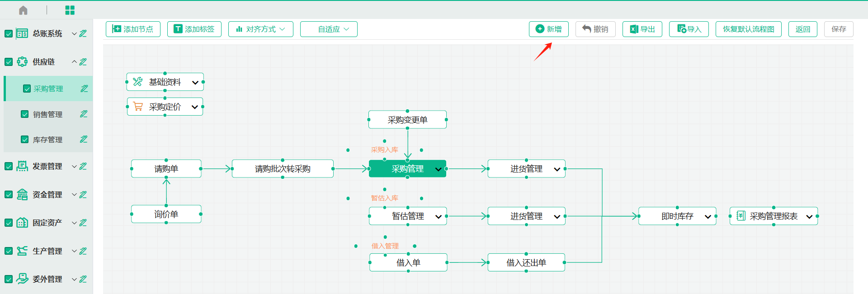Toggle the 总账系统 checkbox
This screenshot has width=868, height=294.
click(9, 33)
